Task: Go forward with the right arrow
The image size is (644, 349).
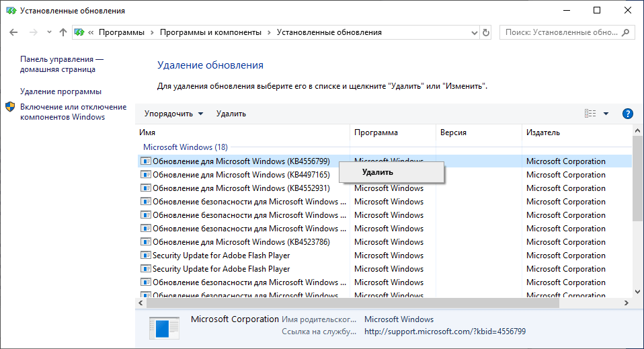Action: (33, 32)
